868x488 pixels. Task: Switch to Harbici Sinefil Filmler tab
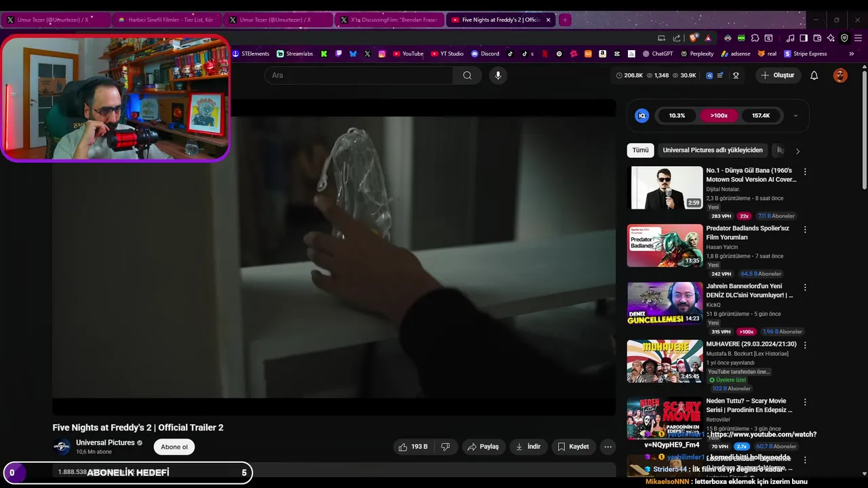[x=165, y=20]
